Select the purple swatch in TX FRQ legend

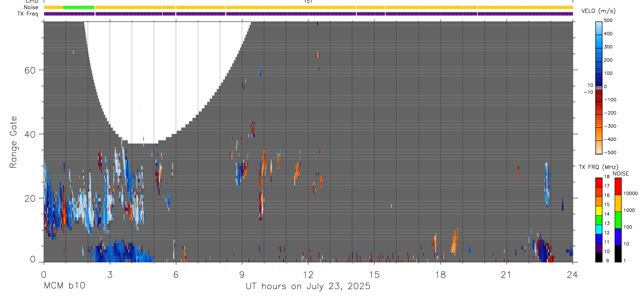(x=599, y=247)
